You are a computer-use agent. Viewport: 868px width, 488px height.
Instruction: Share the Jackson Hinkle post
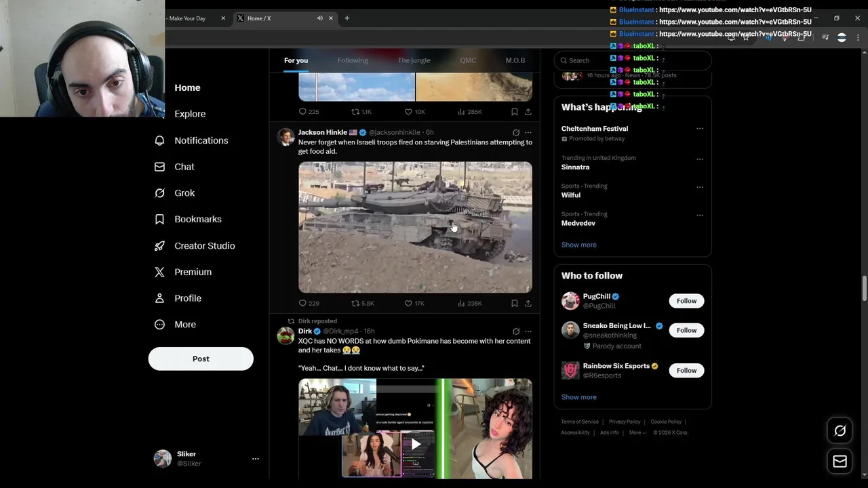(528, 303)
